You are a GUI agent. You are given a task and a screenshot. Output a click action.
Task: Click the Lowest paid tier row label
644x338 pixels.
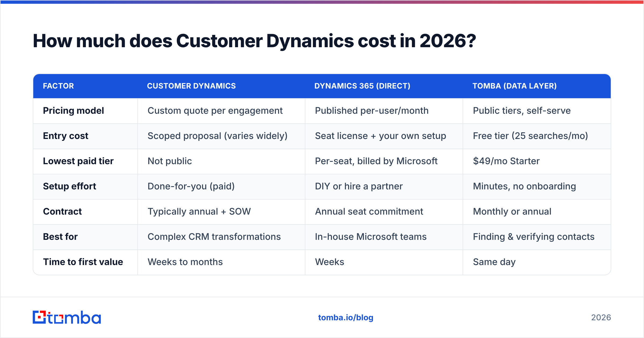click(x=78, y=161)
